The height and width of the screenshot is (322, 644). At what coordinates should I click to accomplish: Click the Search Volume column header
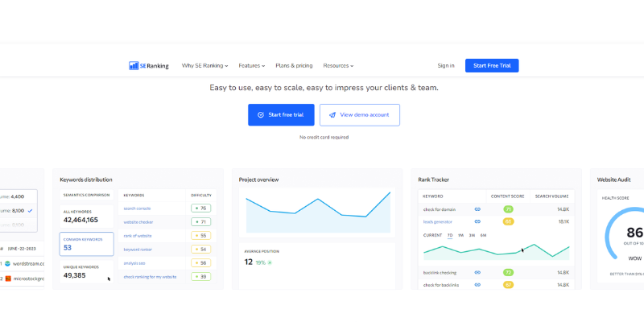tap(551, 196)
